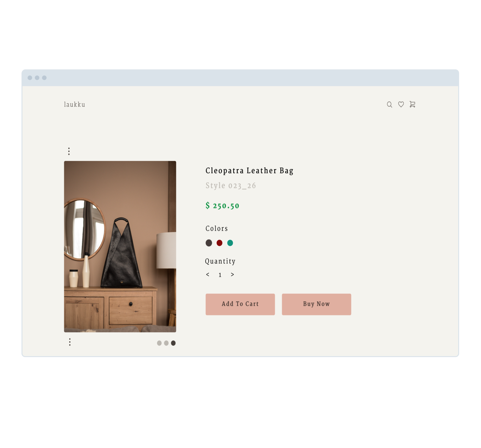The width and height of the screenshot is (481, 448).
Task: Choose the teal color swatch
Action: (230, 243)
